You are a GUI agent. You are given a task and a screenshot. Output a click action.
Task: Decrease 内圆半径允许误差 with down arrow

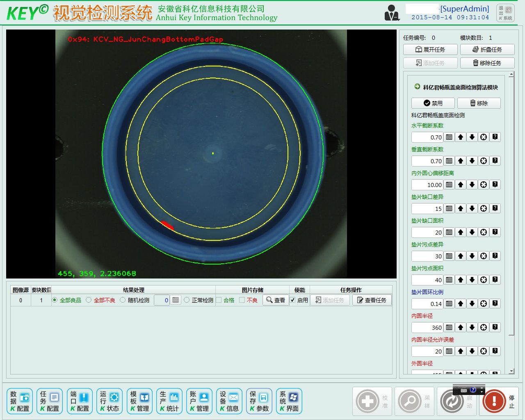pos(472,351)
